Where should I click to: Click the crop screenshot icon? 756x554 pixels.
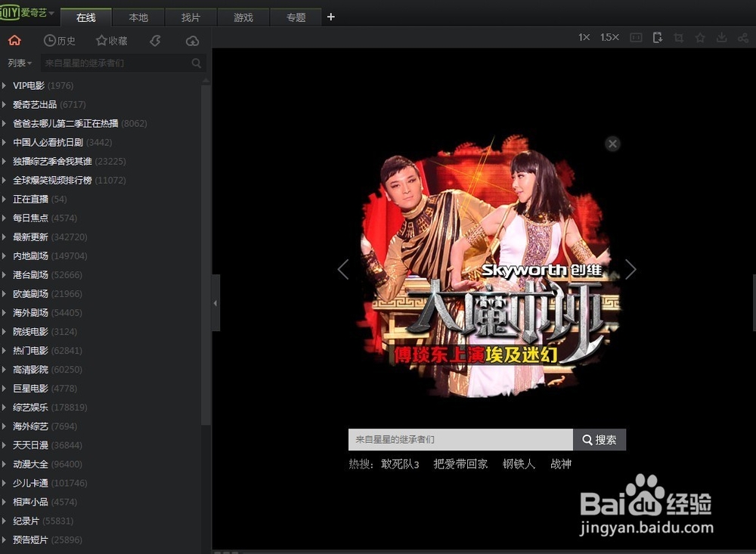tap(679, 38)
